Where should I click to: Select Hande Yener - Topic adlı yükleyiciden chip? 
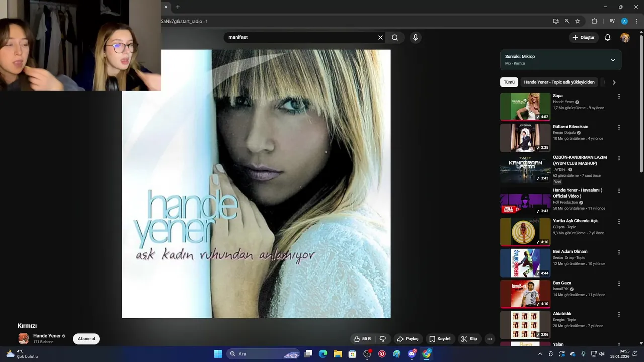click(559, 82)
